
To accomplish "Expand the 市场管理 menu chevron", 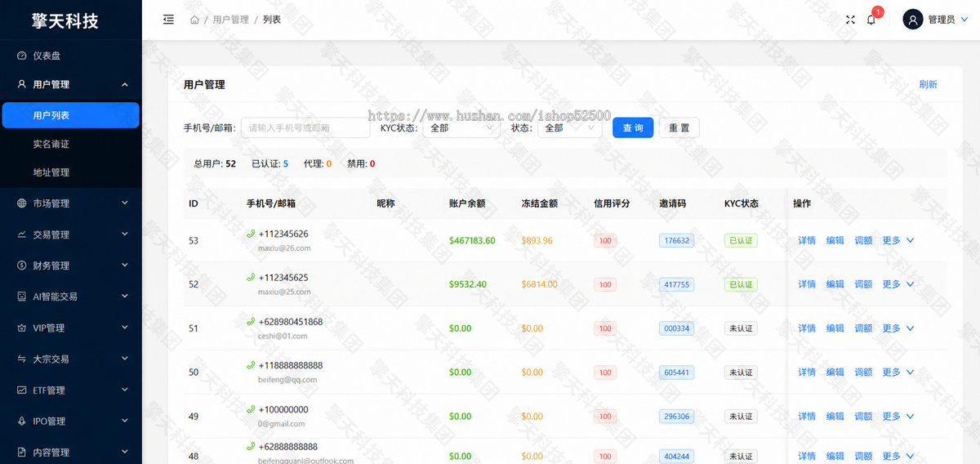I will [125, 203].
